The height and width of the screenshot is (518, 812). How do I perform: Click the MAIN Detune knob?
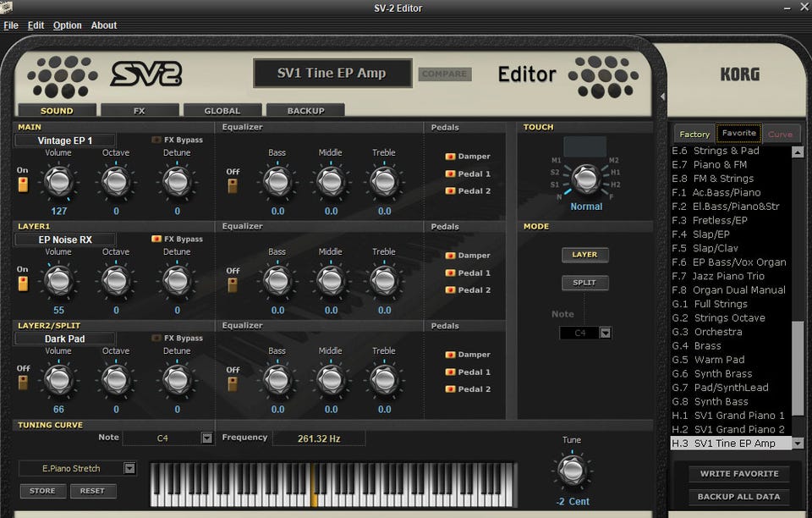(177, 181)
